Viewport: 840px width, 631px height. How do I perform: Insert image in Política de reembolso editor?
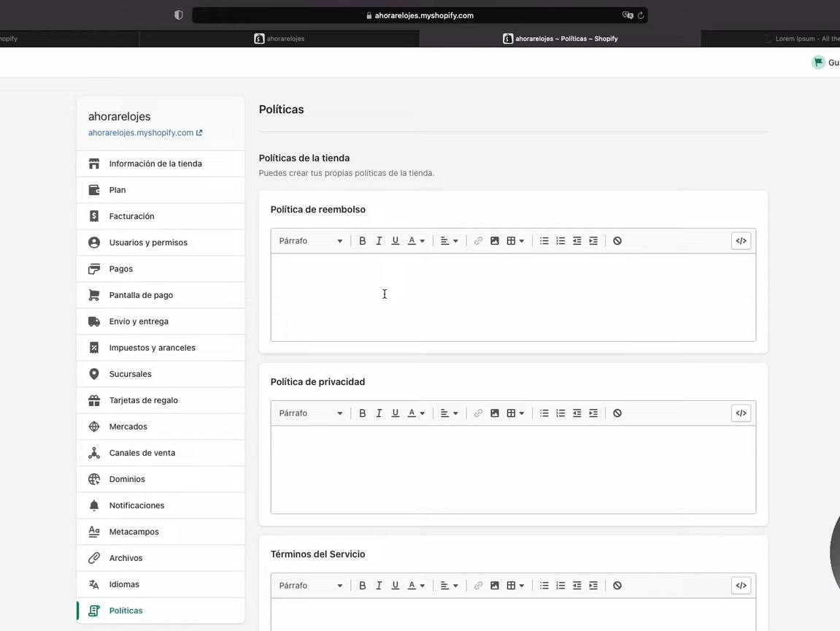[495, 241]
